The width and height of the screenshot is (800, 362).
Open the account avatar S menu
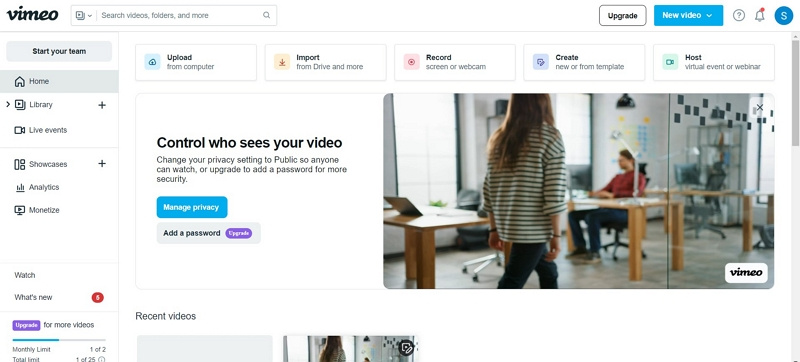(784, 15)
